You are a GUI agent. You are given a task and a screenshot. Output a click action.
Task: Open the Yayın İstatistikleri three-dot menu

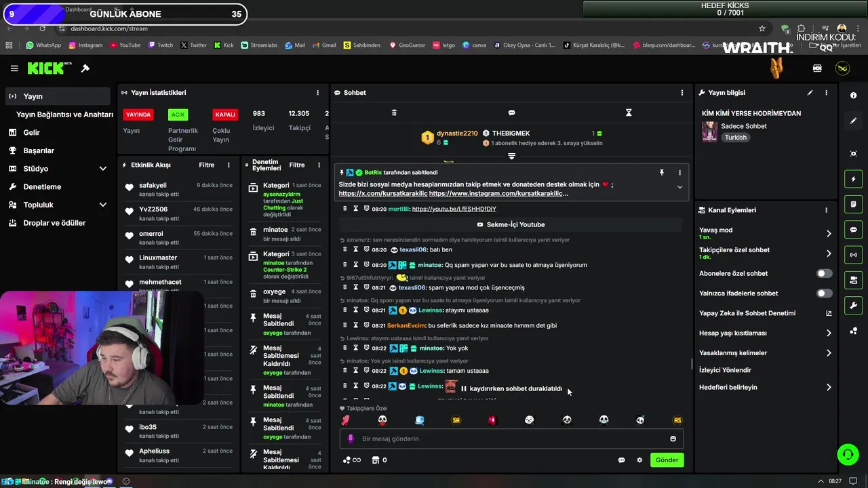[317, 93]
